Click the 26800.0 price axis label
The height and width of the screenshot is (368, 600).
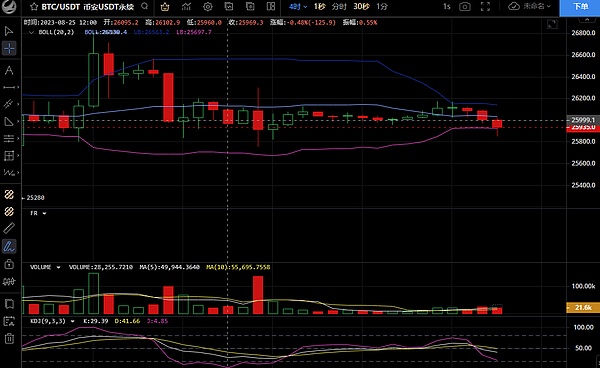tap(583, 33)
